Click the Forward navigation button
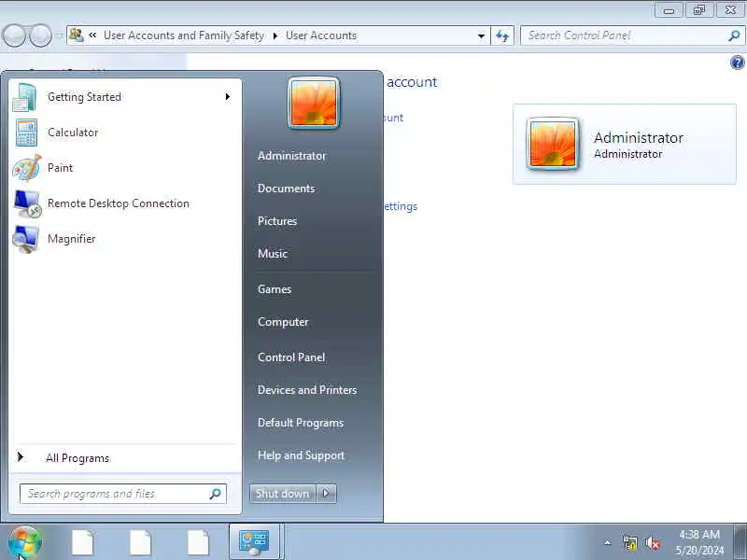The height and width of the screenshot is (560, 747). (x=40, y=35)
